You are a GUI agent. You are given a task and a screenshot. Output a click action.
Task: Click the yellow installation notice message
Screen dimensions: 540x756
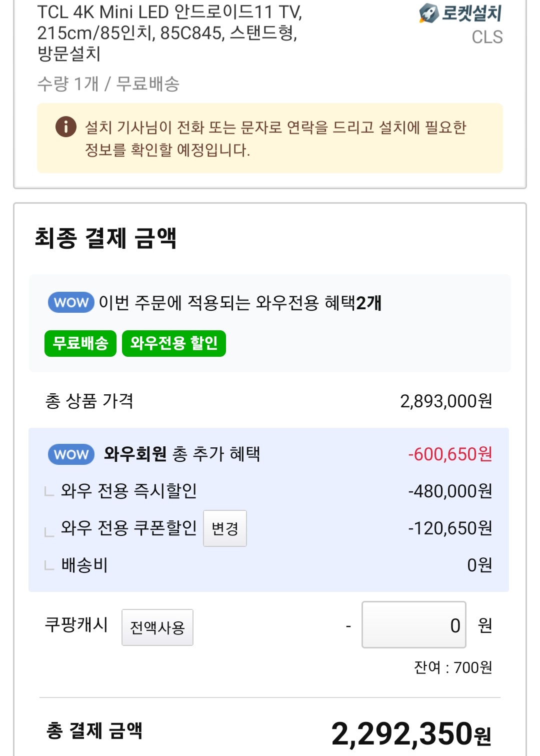click(x=275, y=139)
